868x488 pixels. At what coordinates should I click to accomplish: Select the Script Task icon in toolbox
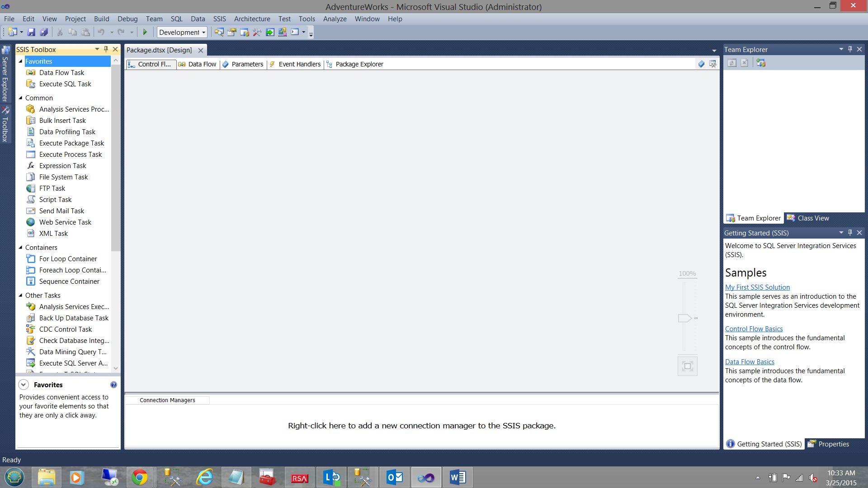point(31,199)
